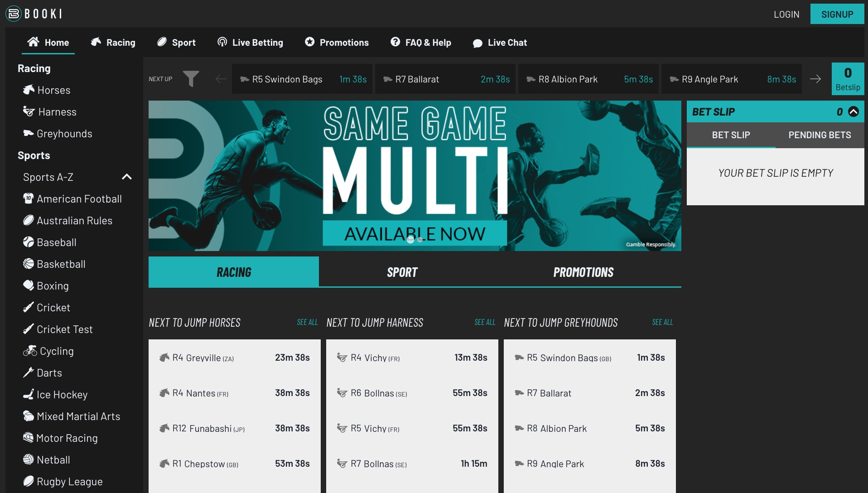Click the Greyhounds icon in sidebar
This screenshot has height=493, width=868.
tap(28, 133)
